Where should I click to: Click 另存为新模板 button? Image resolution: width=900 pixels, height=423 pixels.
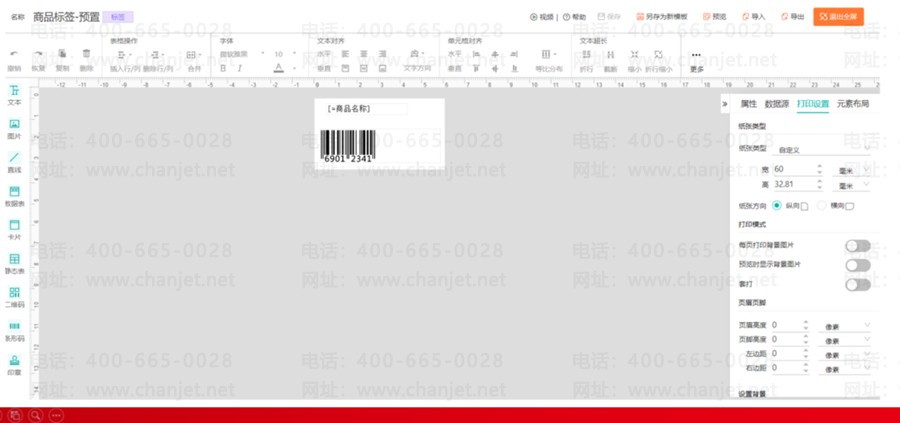[x=662, y=17]
